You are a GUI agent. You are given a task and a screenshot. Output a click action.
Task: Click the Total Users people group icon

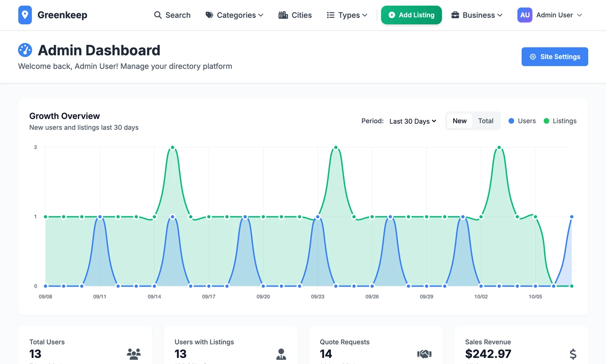(x=134, y=354)
